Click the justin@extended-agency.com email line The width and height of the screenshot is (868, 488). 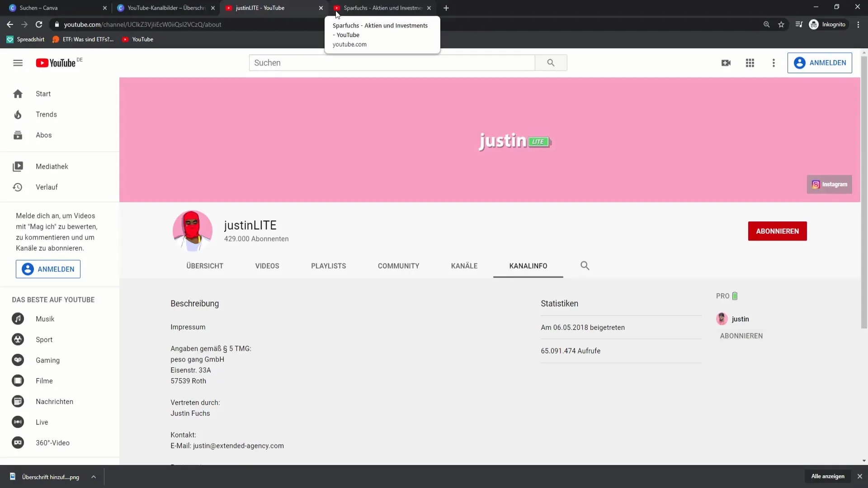click(x=227, y=446)
